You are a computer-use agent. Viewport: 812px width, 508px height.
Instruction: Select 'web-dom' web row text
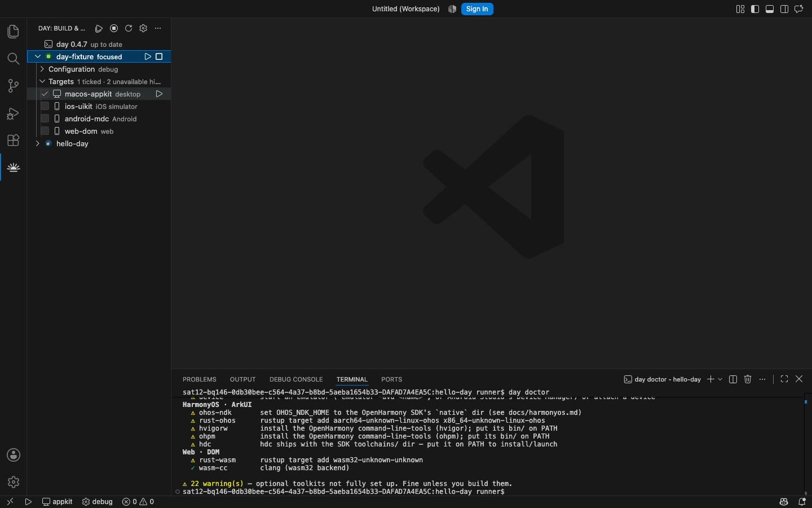(x=89, y=131)
